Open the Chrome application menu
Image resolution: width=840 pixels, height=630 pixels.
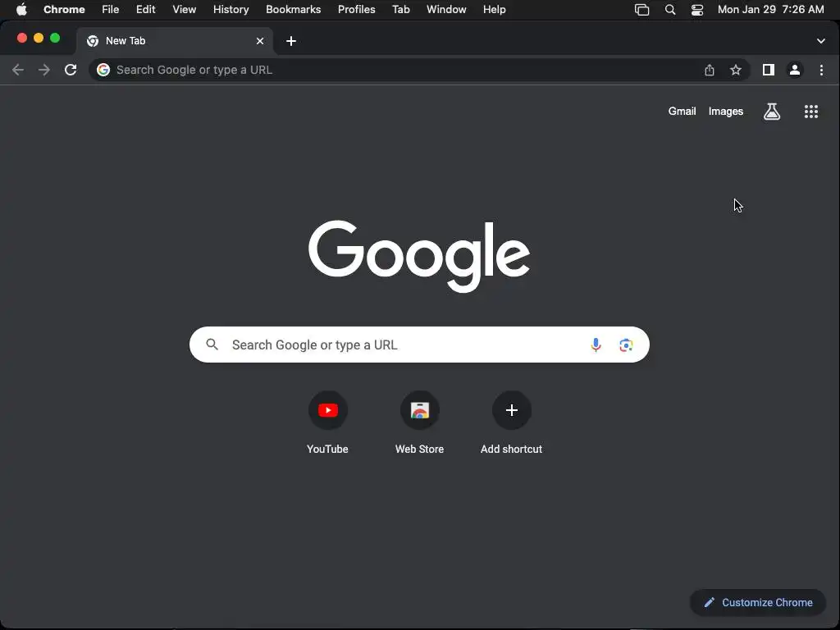(x=64, y=10)
